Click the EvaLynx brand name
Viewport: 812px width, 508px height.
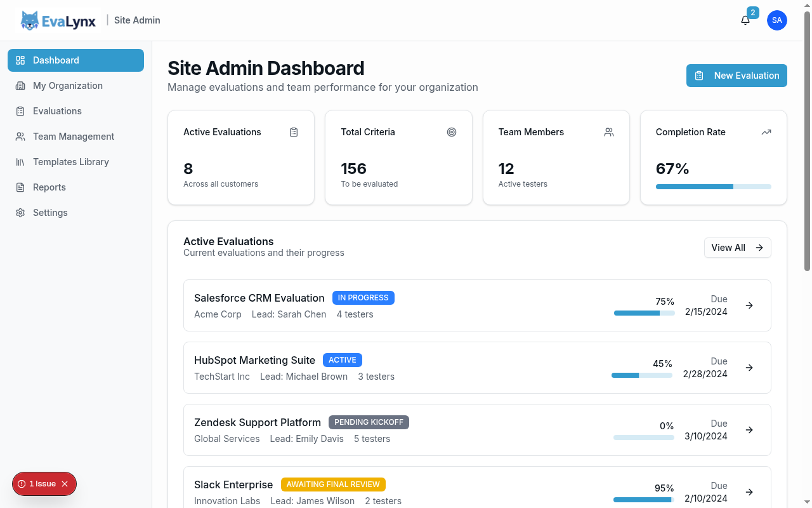(69, 21)
